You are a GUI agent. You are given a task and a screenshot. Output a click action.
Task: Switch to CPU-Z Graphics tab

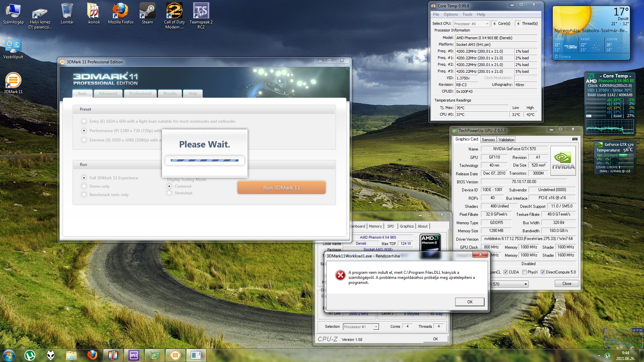(x=407, y=226)
